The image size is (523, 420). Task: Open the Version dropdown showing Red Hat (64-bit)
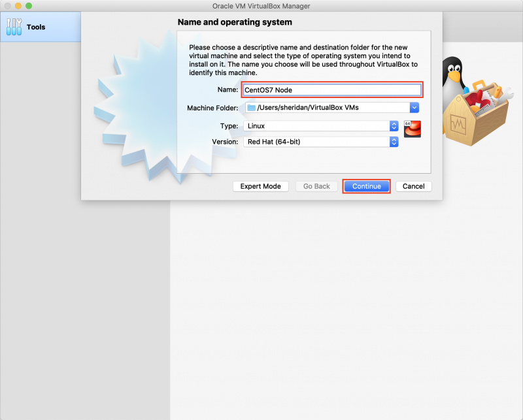point(394,142)
